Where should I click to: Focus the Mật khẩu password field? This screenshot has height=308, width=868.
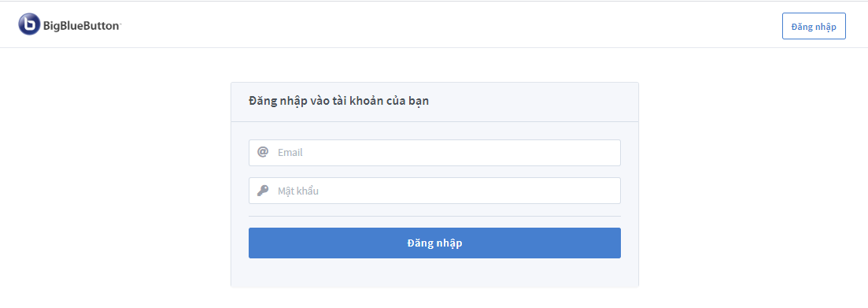pyautogui.click(x=434, y=191)
